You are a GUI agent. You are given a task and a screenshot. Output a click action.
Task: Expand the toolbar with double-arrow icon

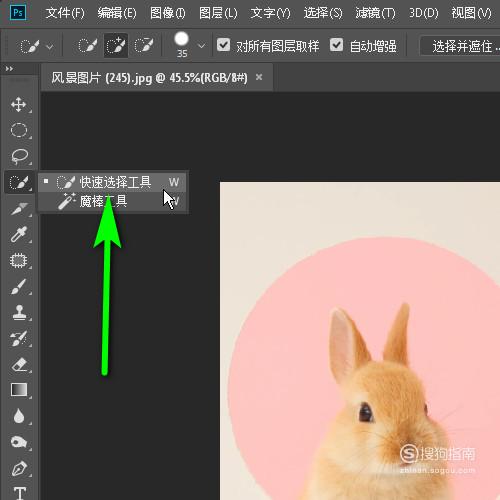[x=9, y=69]
